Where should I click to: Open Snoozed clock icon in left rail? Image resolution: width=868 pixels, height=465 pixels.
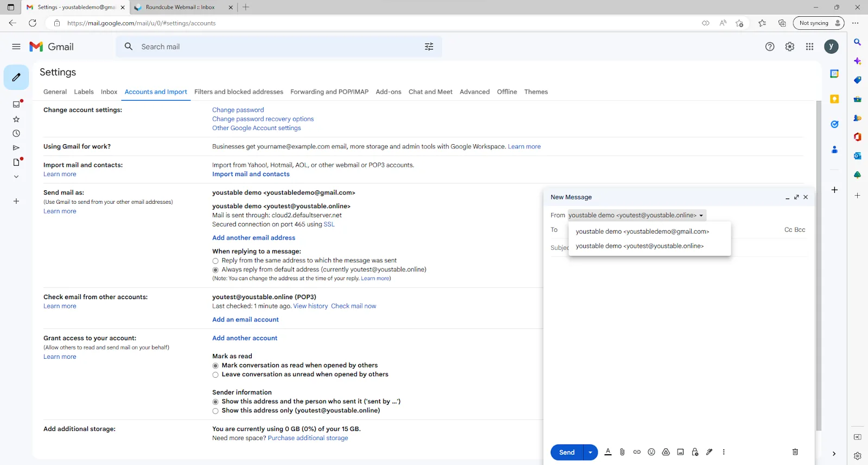pos(16,133)
